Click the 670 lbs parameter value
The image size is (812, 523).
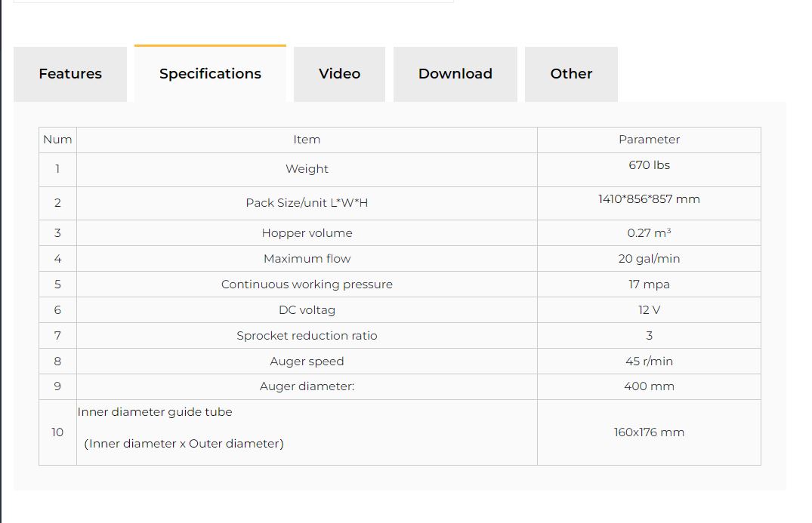[649, 165]
